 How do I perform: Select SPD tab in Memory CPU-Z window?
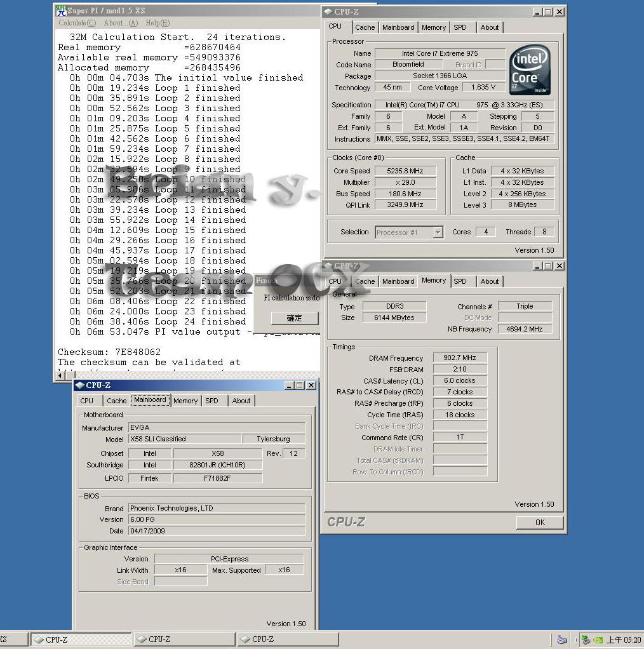pos(460,281)
